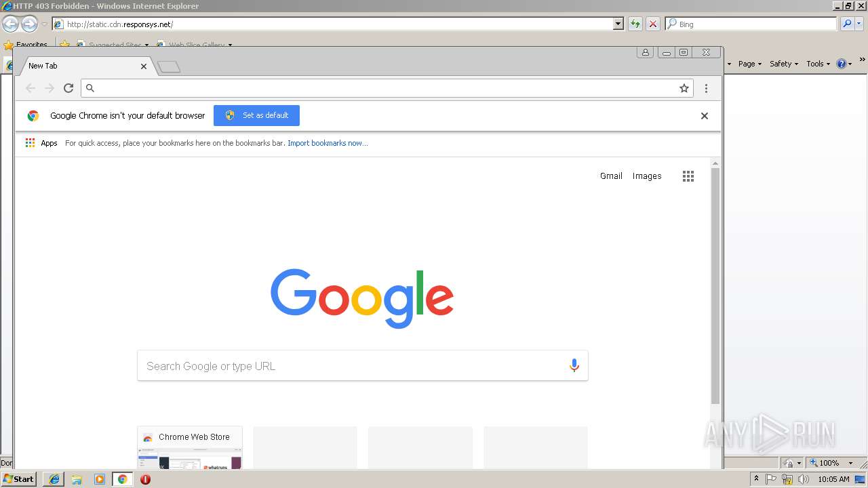Close the New Tab tab
This screenshot has width=868, height=488.
tap(144, 66)
